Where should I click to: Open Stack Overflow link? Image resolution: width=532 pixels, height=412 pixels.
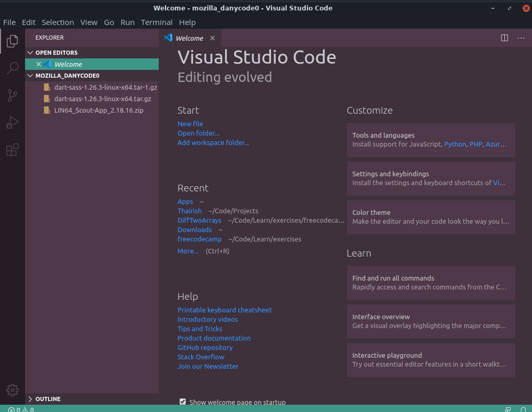click(201, 357)
